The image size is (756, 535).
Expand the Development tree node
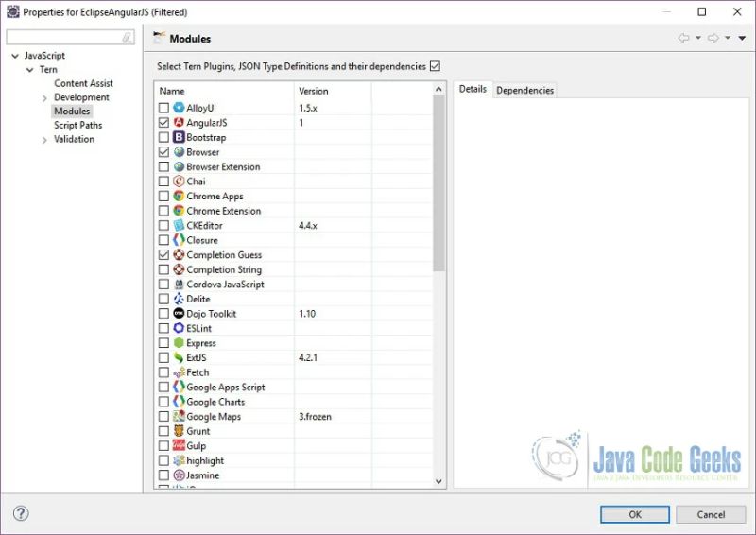pos(44,98)
